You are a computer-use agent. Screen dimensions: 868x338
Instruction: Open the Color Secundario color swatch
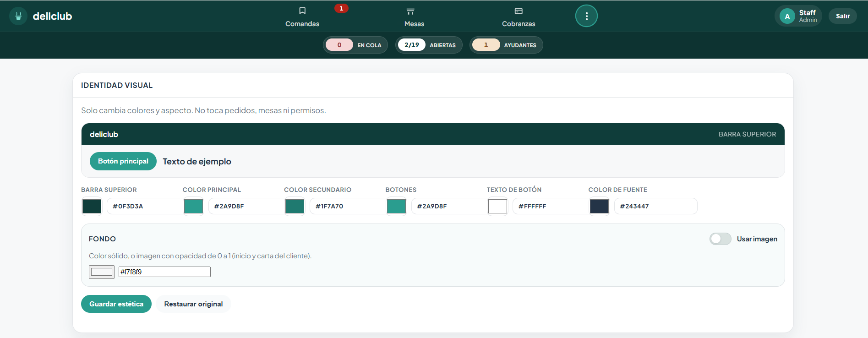click(295, 206)
